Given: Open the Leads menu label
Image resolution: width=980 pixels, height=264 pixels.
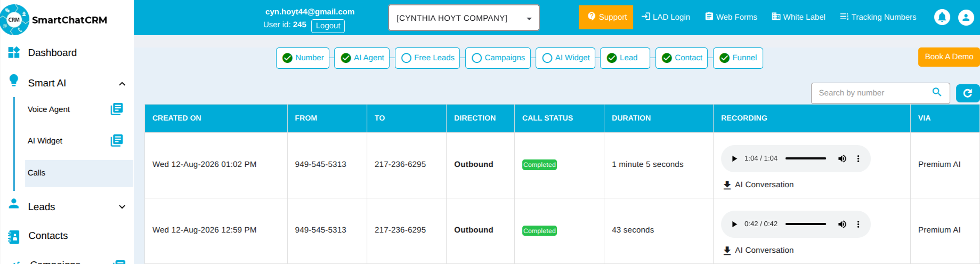Looking at the screenshot, I should [x=42, y=207].
